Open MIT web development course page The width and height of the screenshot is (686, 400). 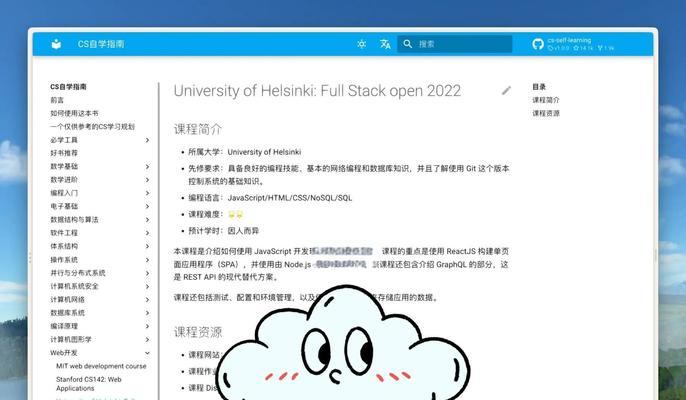click(x=101, y=366)
